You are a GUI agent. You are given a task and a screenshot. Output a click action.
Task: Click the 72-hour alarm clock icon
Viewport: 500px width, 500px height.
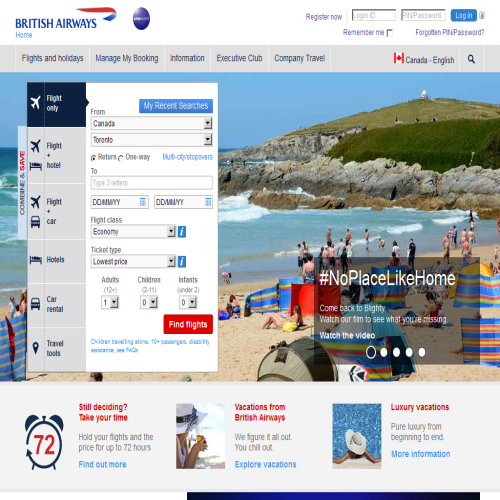pos(44,442)
